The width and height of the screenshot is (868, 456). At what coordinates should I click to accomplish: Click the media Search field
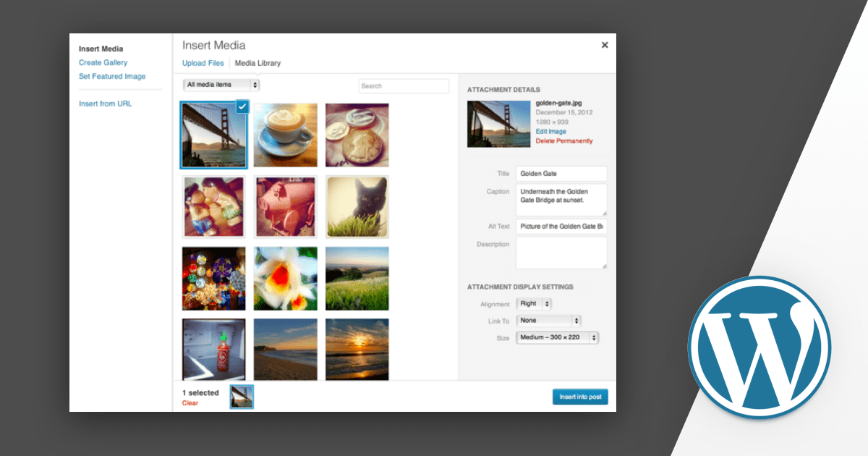coord(404,86)
